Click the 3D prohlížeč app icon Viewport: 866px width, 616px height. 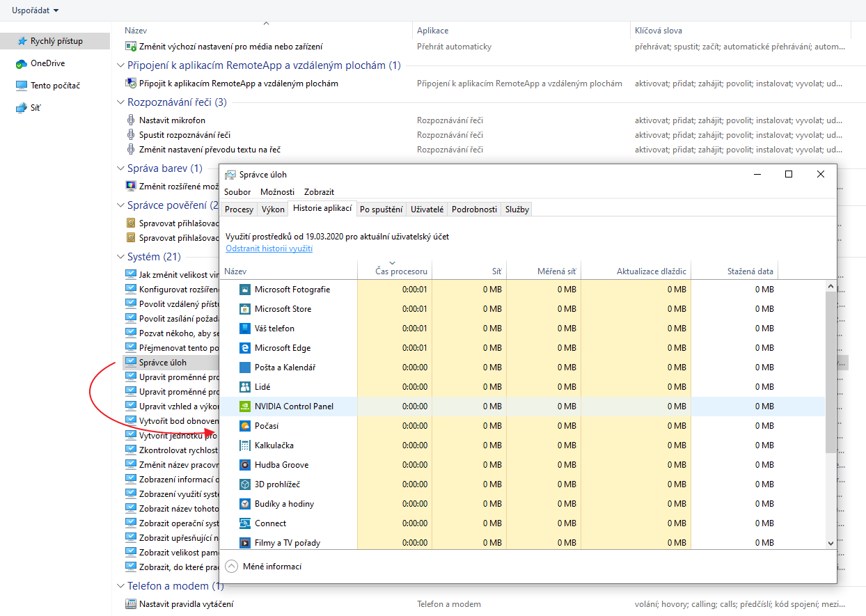coord(244,484)
